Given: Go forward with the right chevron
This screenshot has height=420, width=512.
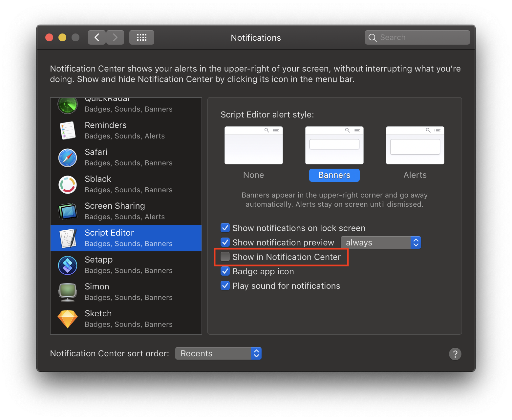Looking at the screenshot, I should [115, 37].
